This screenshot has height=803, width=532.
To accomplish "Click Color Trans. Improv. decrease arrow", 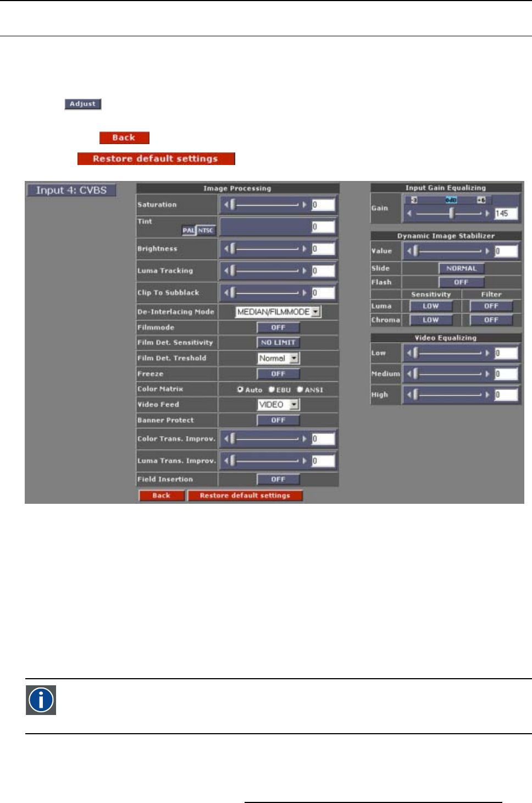I will tap(226, 439).
